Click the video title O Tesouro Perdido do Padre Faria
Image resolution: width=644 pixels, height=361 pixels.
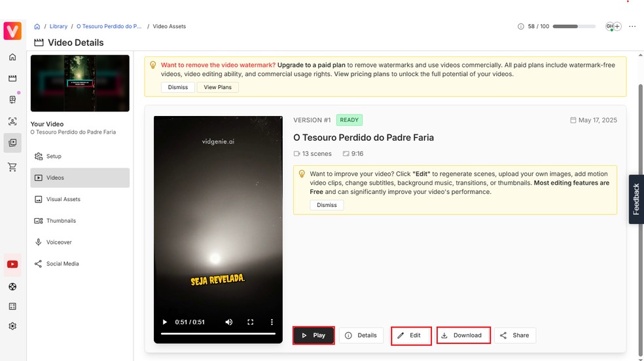363,138
